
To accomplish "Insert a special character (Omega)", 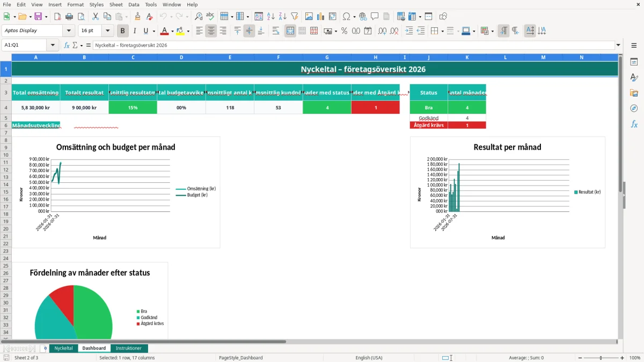I will pos(347,17).
